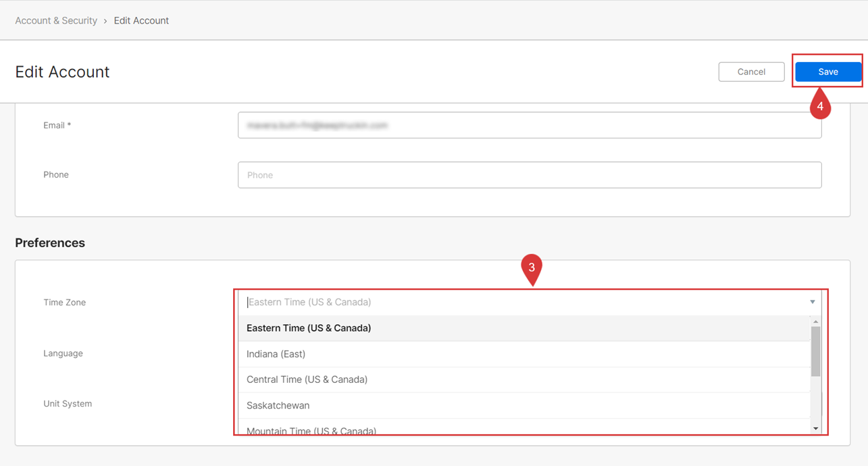Collapse the Time Zone dropdown arrow

pos(813,302)
